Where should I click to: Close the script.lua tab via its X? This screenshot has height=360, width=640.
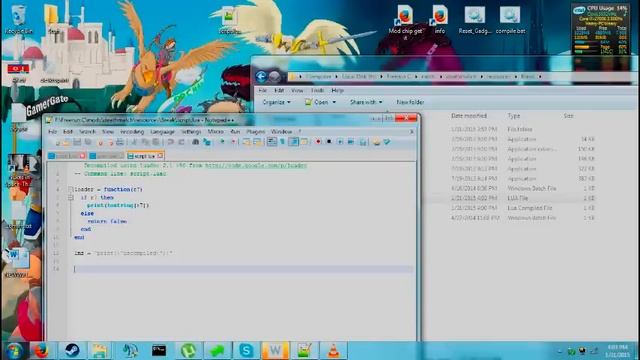pyautogui.click(x=160, y=156)
